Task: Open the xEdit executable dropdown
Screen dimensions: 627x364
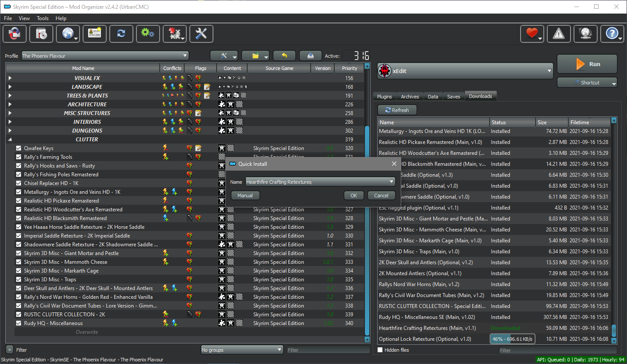Action: 465,71
